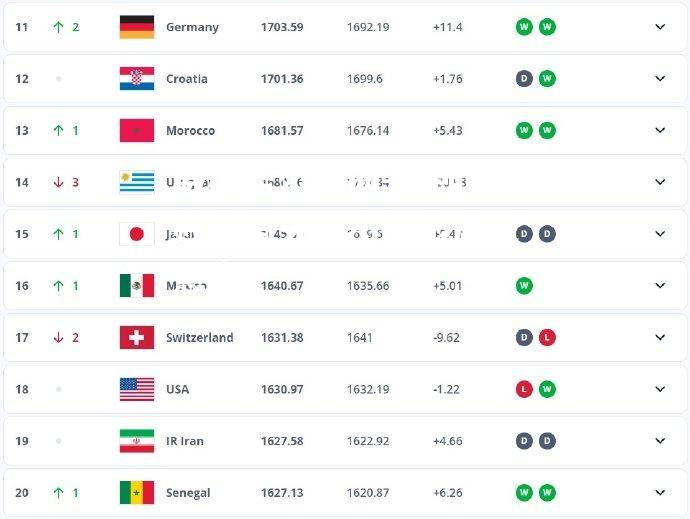Click the Mexico flag icon
This screenshot has width=690, height=519.
[137, 286]
